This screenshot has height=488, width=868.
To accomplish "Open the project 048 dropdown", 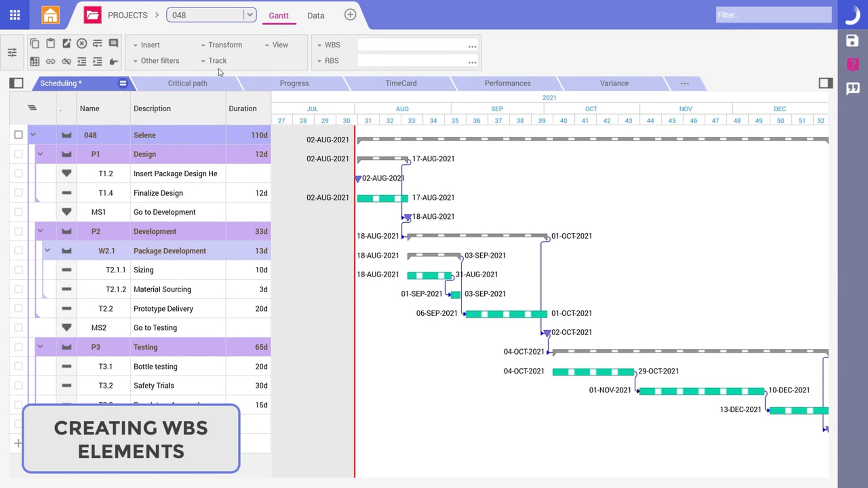I will pyautogui.click(x=250, y=15).
